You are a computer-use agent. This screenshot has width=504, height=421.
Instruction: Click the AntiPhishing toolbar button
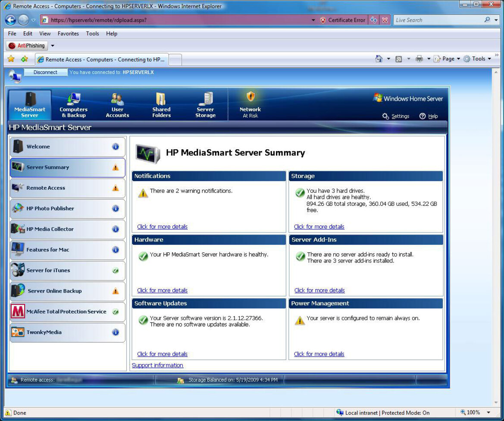click(x=27, y=46)
